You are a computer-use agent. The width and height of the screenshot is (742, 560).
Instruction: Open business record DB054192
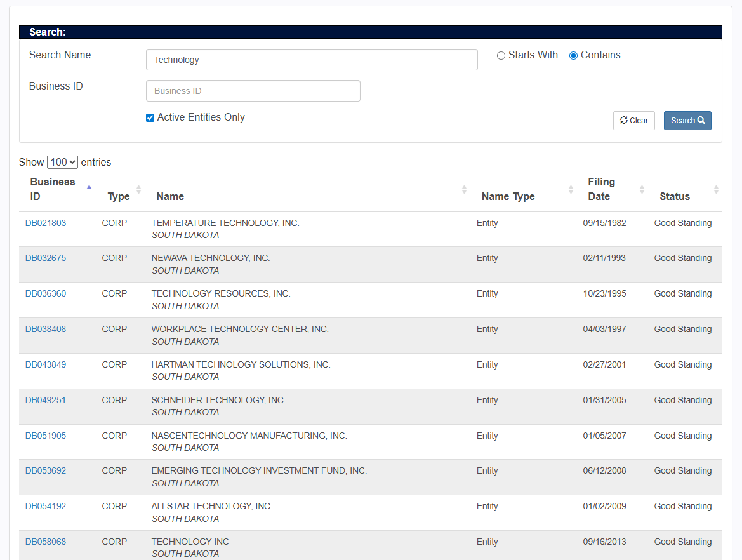click(x=46, y=506)
